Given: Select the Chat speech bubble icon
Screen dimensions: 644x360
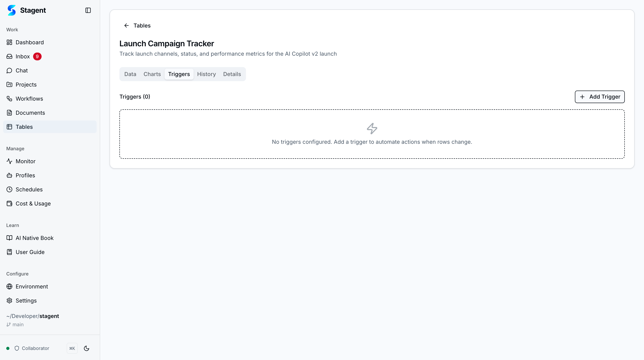Looking at the screenshot, I should 9,70.
